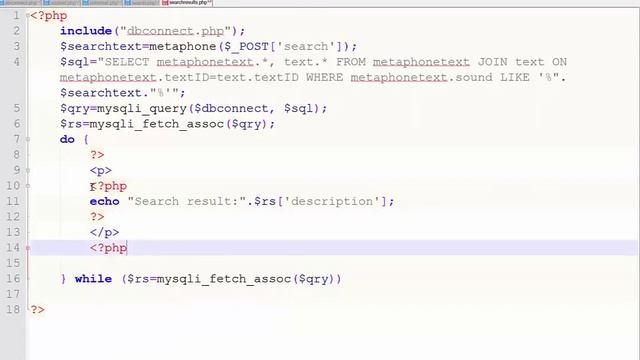Click the include keyword on line 2
The width and height of the screenshot is (640, 360).
coord(86,31)
